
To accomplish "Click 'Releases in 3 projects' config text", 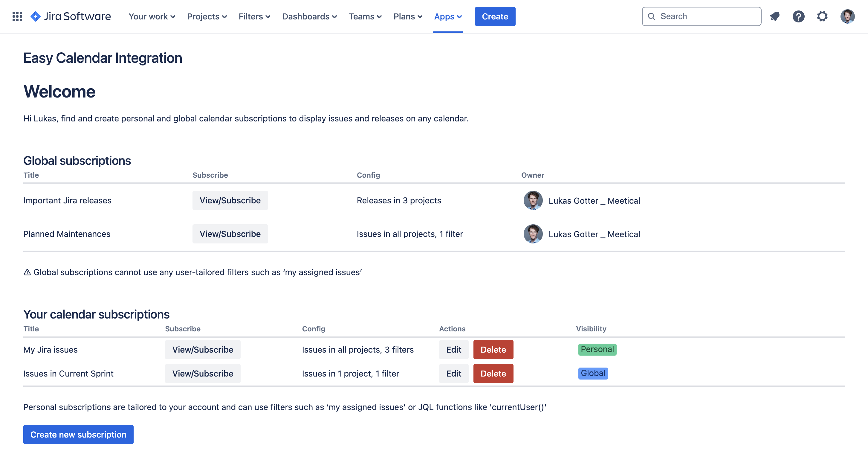I will (399, 201).
